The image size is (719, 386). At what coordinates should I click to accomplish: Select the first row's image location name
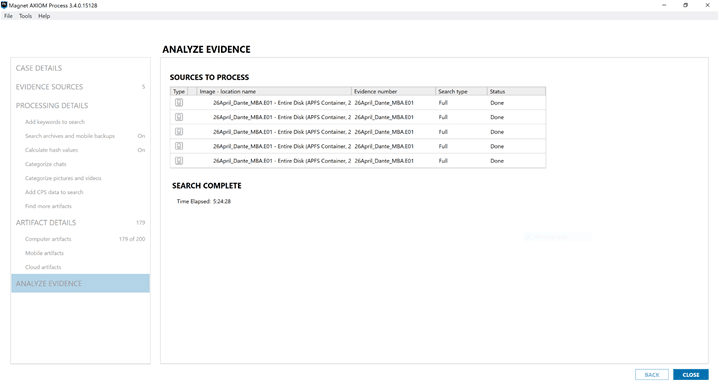click(282, 103)
